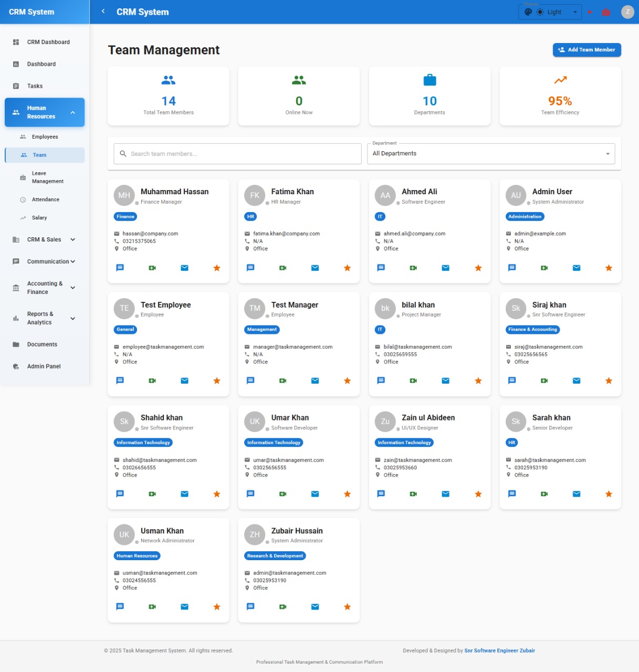Click mail icon on Ahmed Ali card
This screenshot has height=672, width=639.
coord(446,268)
